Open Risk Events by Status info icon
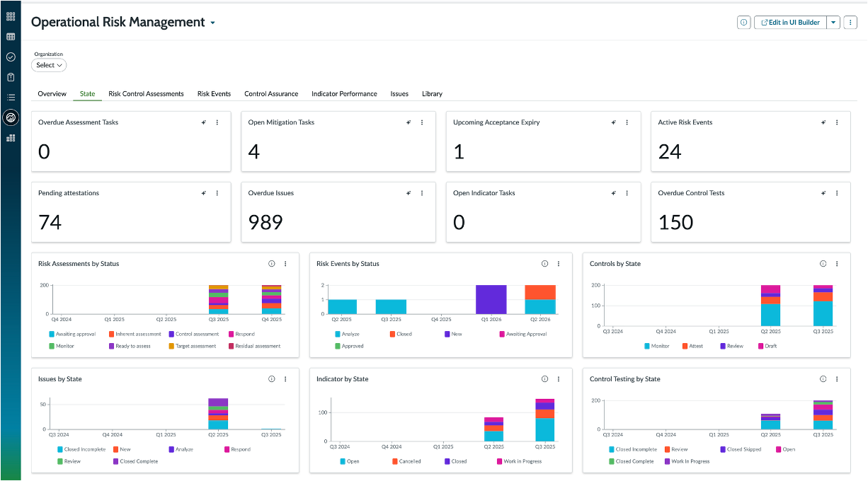 pyautogui.click(x=544, y=264)
